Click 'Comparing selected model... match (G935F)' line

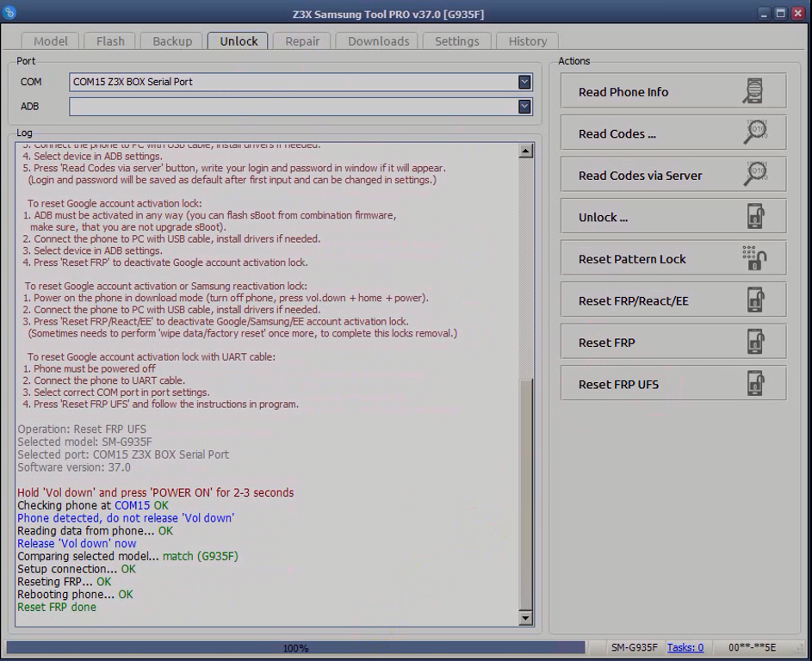pos(127,556)
